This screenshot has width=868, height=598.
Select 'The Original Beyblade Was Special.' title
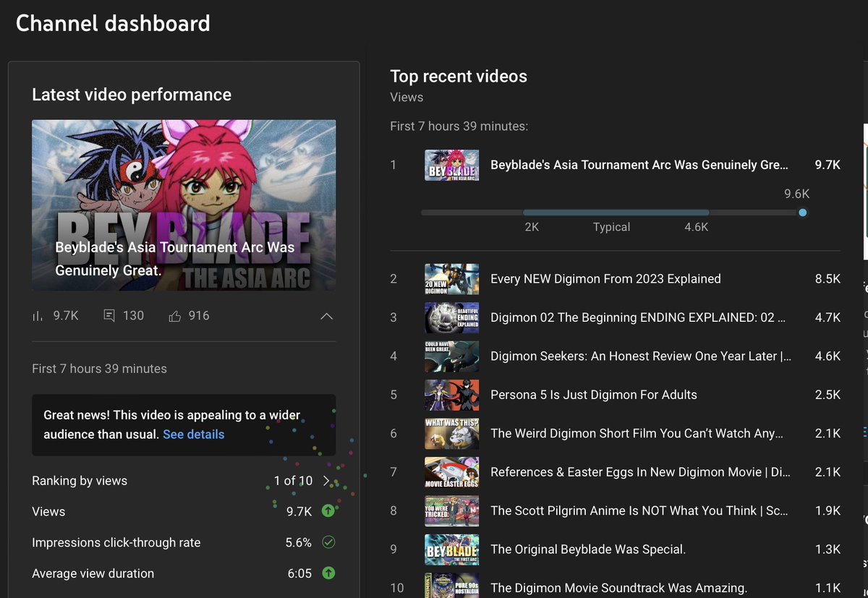coord(588,550)
